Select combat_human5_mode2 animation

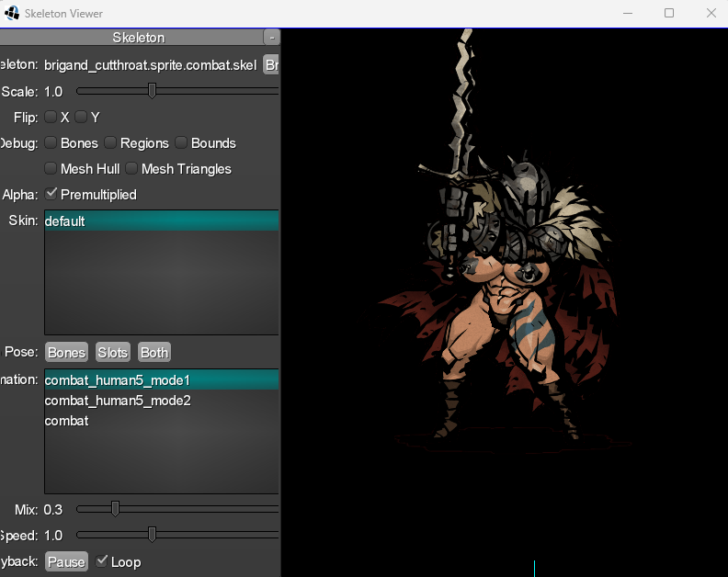pos(162,401)
